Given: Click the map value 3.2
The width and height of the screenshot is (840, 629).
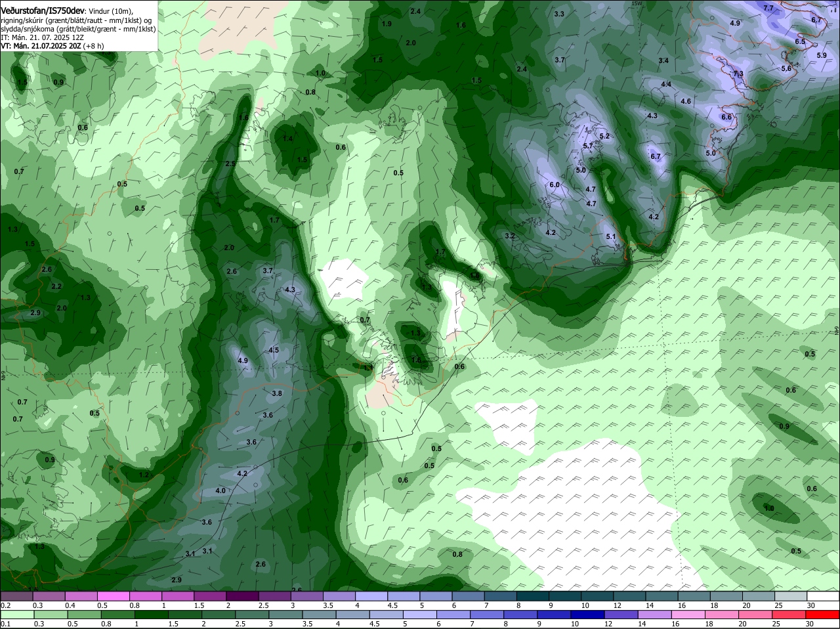Looking at the screenshot, I should tap(510, 236).
